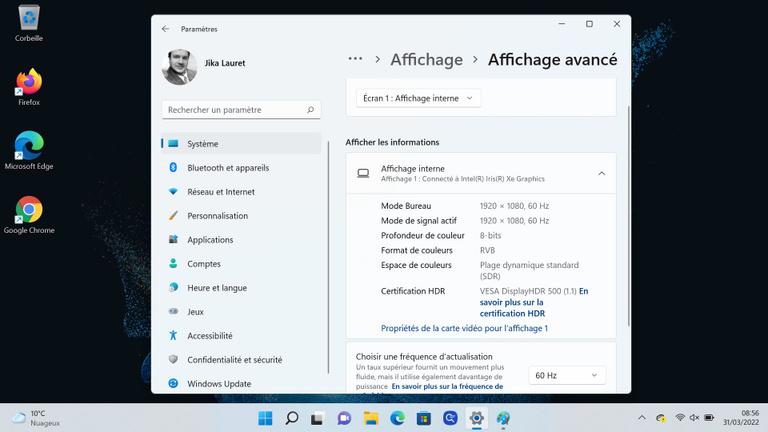This screenshot has height=432, width=768.
Task: Click the 1920 × 1080, 60 Hz Mode Bureau value
Action: click(x=514, y=206)
